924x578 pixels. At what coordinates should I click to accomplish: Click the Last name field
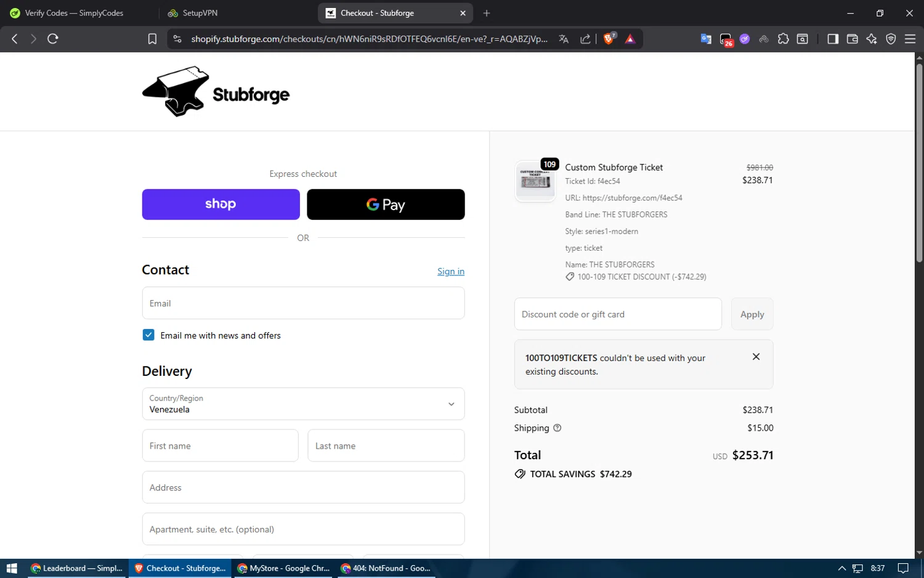386,446
